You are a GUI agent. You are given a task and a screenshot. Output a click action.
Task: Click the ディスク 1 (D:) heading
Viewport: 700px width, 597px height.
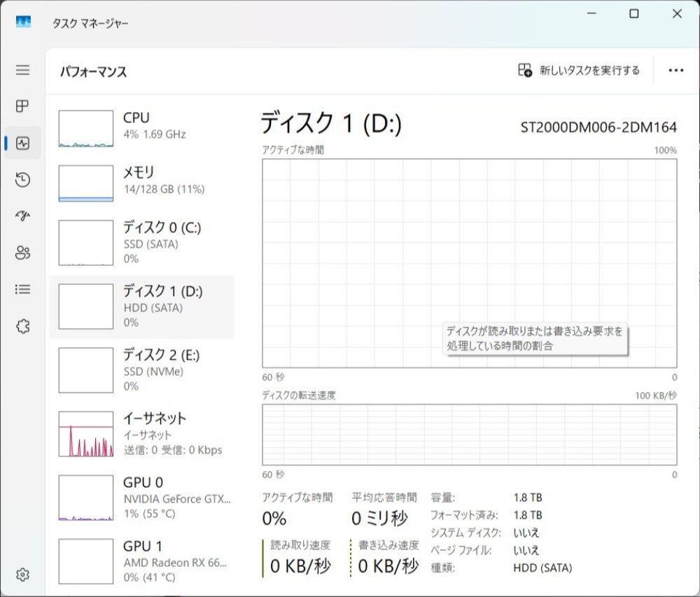(331, 123)
